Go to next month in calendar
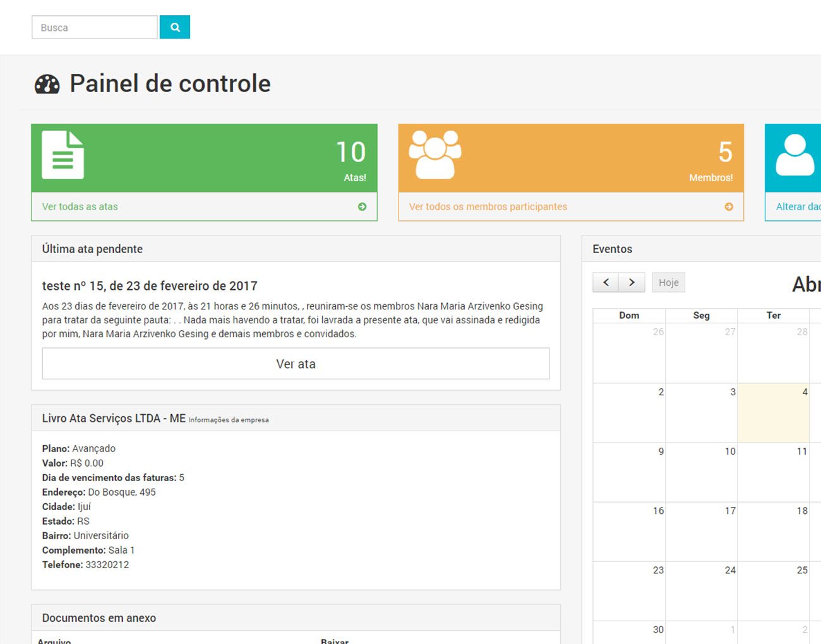821x644 pixels. [632, 282]
